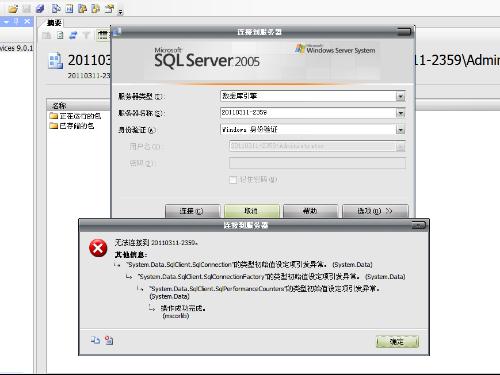Click the 确定 OK button in error dialog

pos(397,341)
